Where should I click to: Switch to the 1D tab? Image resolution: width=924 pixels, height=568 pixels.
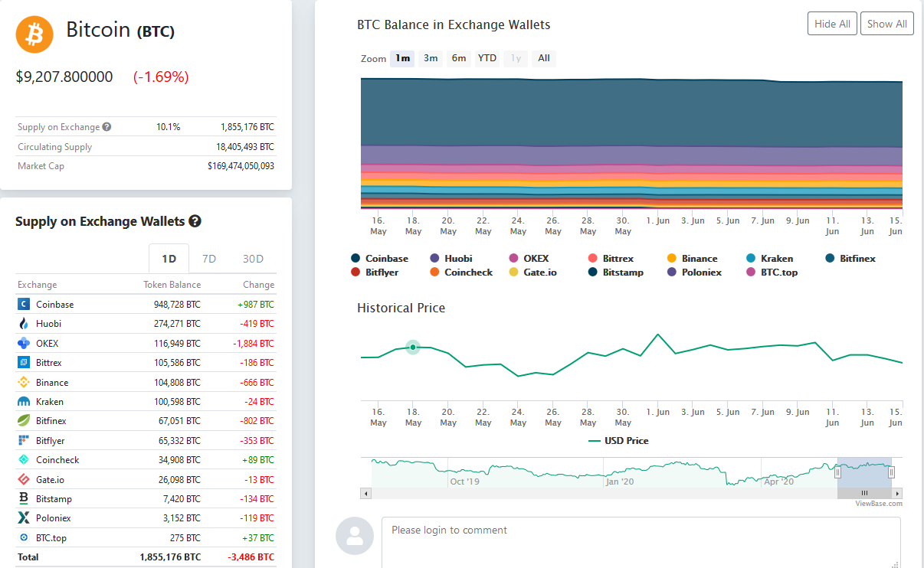(x=169, y=259)
